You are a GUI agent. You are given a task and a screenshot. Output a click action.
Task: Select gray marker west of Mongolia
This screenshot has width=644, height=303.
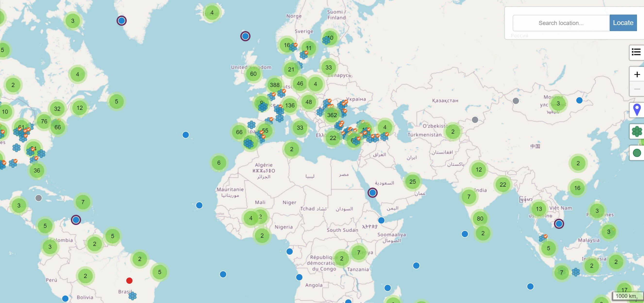tap(516, 101)
